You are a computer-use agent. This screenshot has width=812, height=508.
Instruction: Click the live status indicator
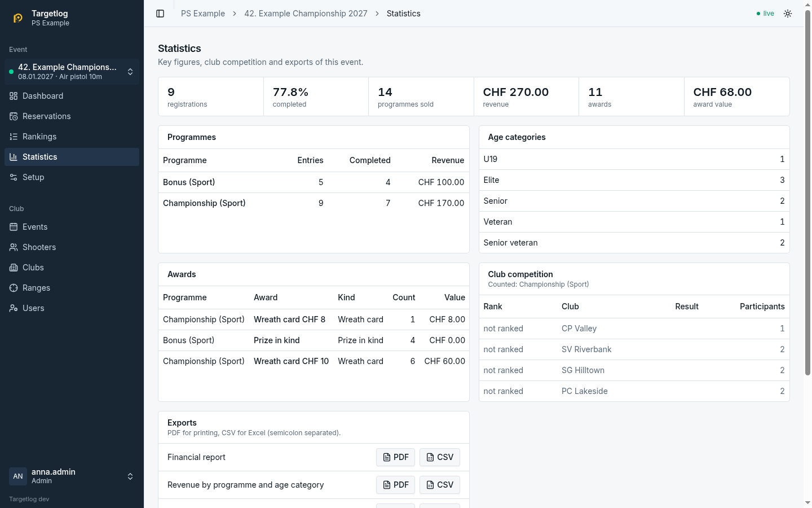(765, 14)
